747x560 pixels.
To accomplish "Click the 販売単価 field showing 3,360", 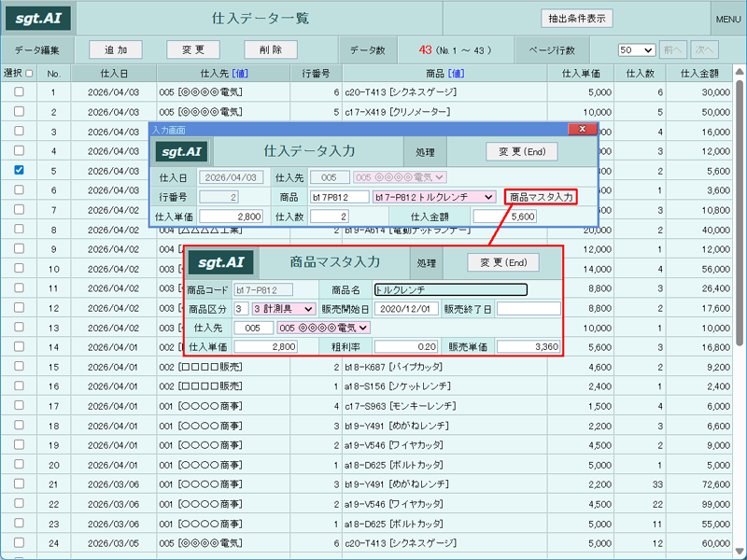I will tap(529, 346).
